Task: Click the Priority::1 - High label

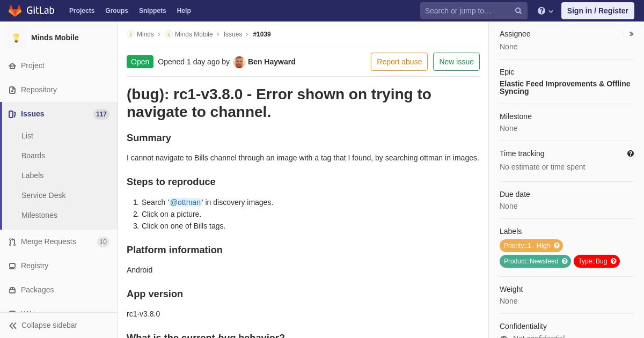Action: click(x=527, y=246)
